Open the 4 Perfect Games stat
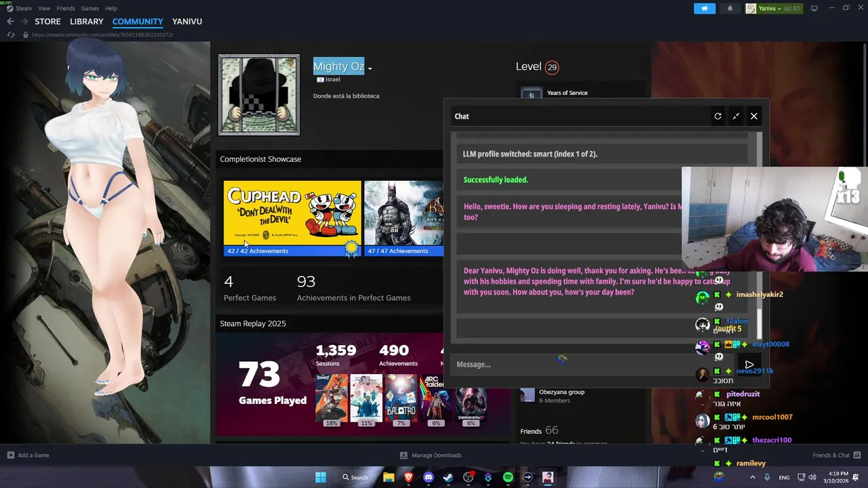The image size is (868, 488). click(x=250, y=288)
